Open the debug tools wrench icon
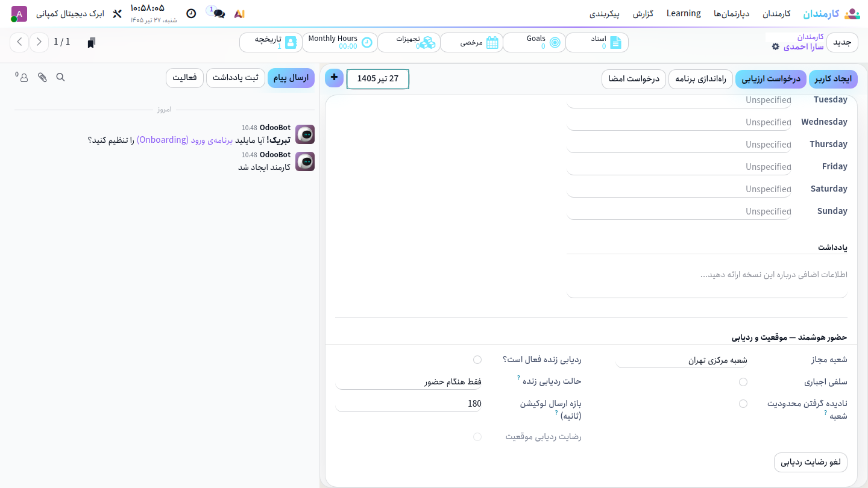 point(117,14)
